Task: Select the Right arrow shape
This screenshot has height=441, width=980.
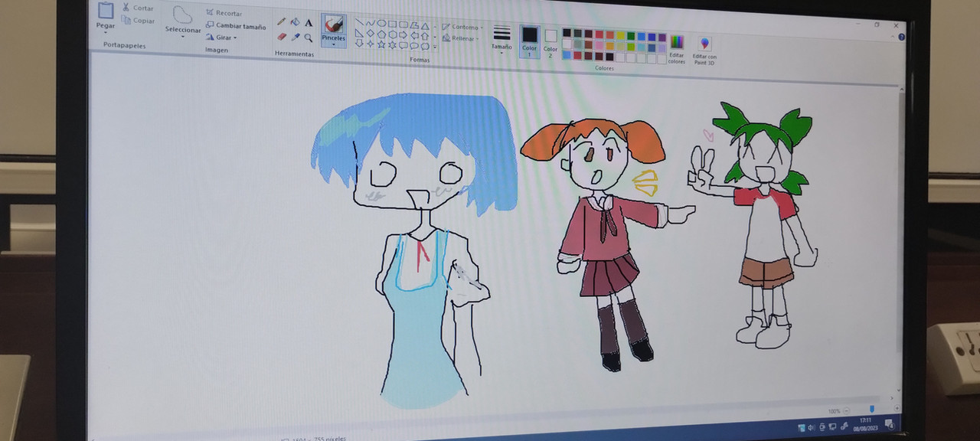Action: tap(403, 35)
